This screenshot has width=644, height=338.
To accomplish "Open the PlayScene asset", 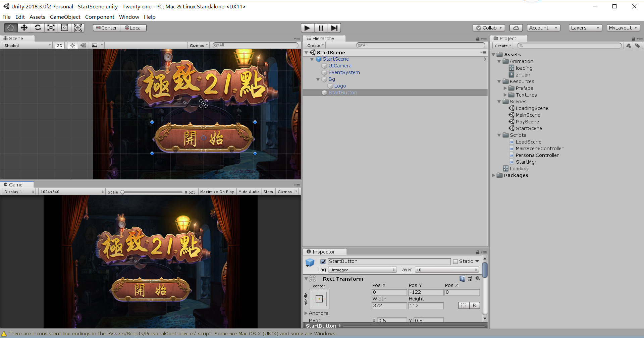I will 527,122.
